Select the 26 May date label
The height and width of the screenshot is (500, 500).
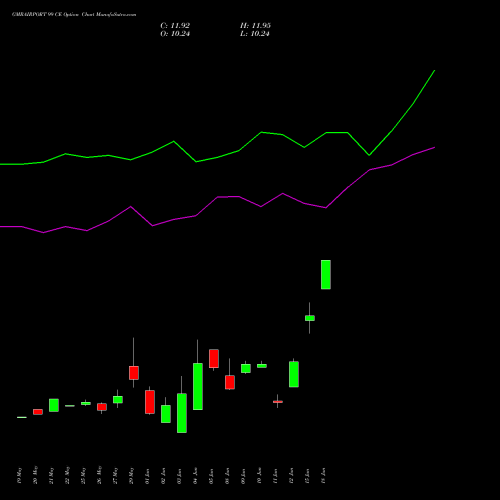pos(99,476)
